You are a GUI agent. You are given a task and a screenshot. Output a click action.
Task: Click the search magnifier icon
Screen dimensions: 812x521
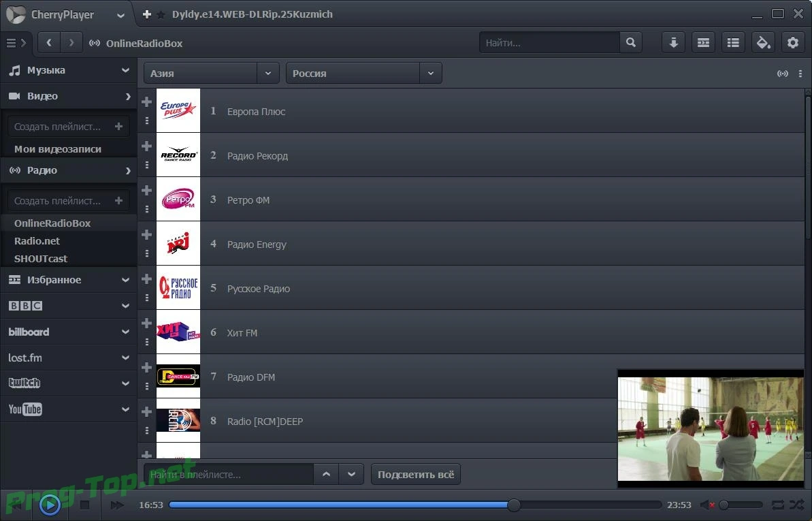[x=631, y=42]
